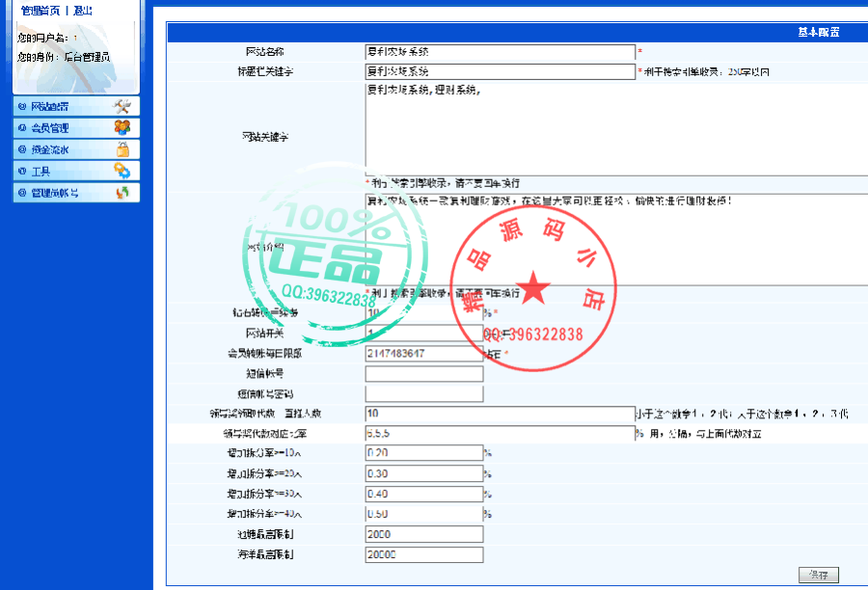Click the 退出 logout link
This screenshot has width=868, height=590.
pyautogui.click(x=83, y=11)
